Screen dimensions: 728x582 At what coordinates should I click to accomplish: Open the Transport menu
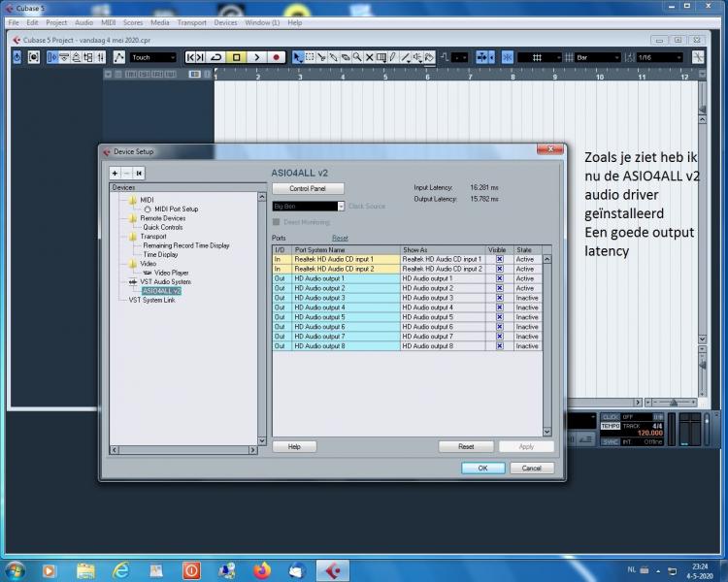pos(192,22)
